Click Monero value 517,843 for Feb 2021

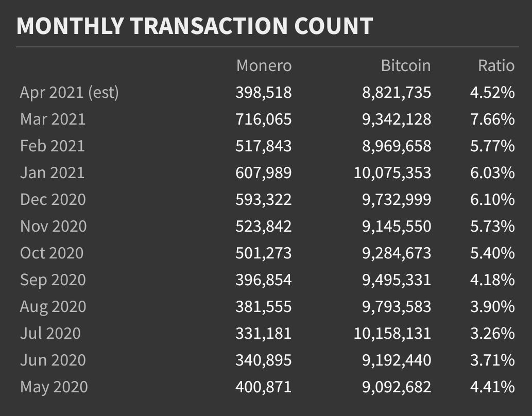(264, 146)
